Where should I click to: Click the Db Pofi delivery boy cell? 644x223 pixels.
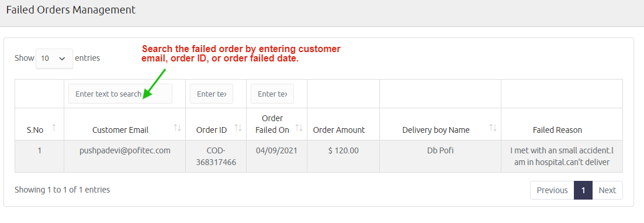(440, 150)
